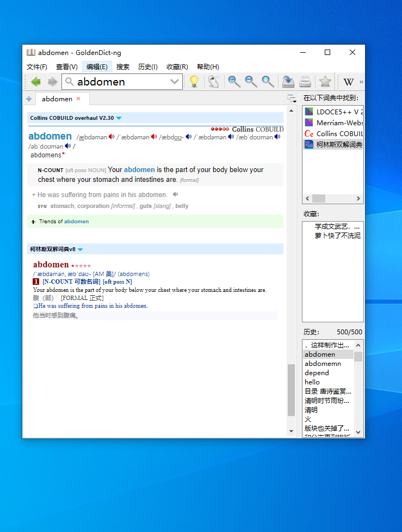Screen dimensions: 402x532
Task: Reset zoom with the plain magnifier
Action: 268,82
